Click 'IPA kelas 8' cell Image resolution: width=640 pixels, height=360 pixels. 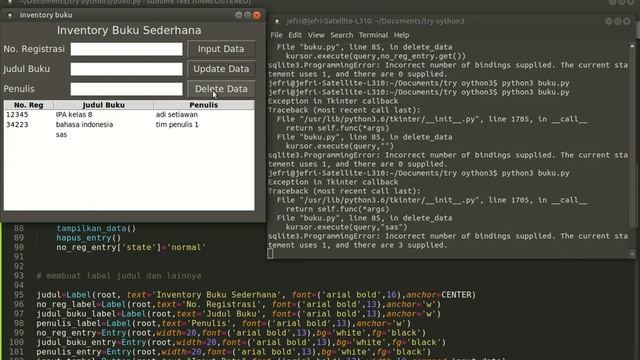coord(74,115)
